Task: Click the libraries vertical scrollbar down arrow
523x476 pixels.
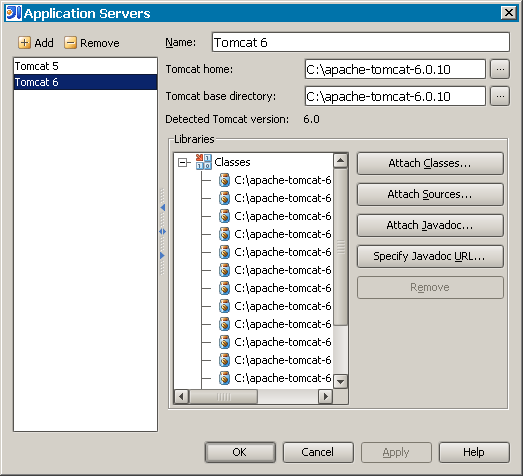Action: [x=341, y=381]
